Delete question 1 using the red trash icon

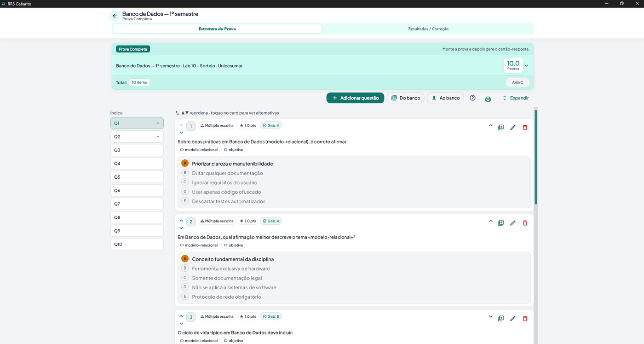pos(525,128)
